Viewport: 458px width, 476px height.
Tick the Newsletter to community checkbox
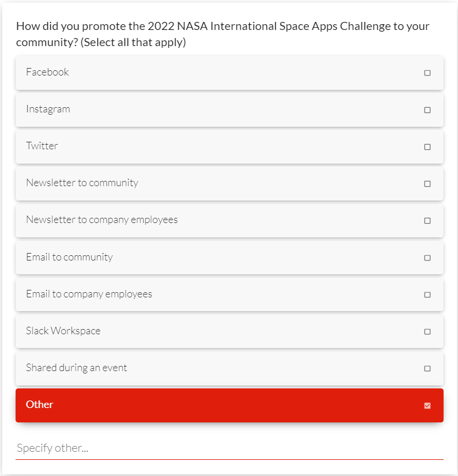coord(427,184)
